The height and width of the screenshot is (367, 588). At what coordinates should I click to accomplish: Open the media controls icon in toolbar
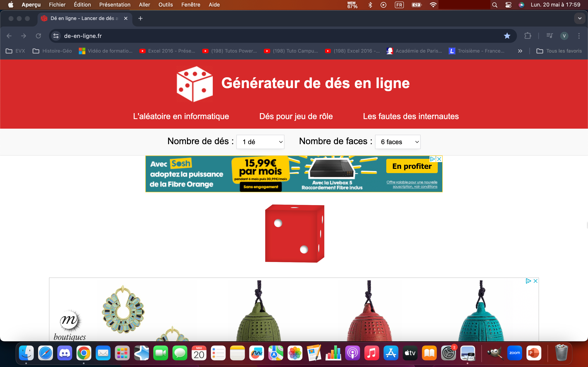(549, 36)
